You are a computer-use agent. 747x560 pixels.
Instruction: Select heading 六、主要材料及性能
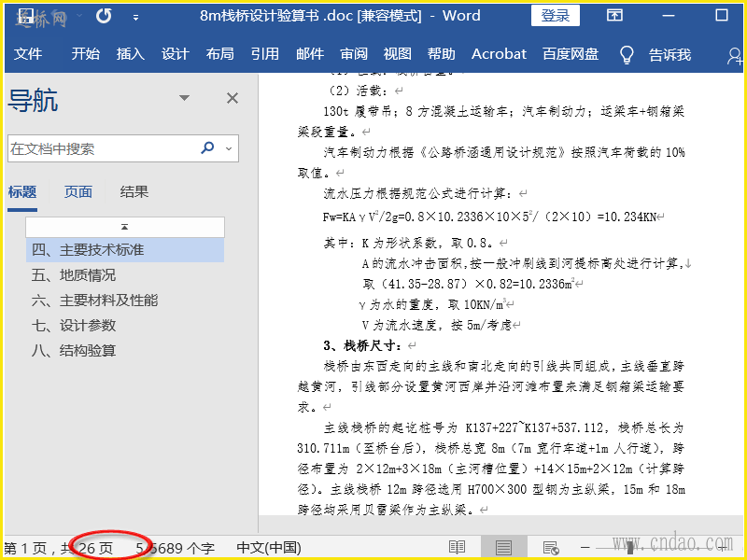[94, 300]
